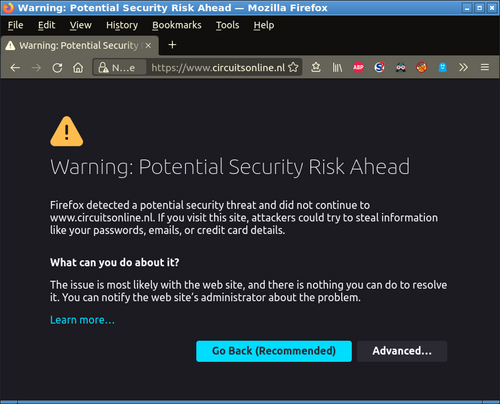Viewport: 500px width, 404px height.
Task: Click the Adblock Plus extension icon
Action: point(358,68)
